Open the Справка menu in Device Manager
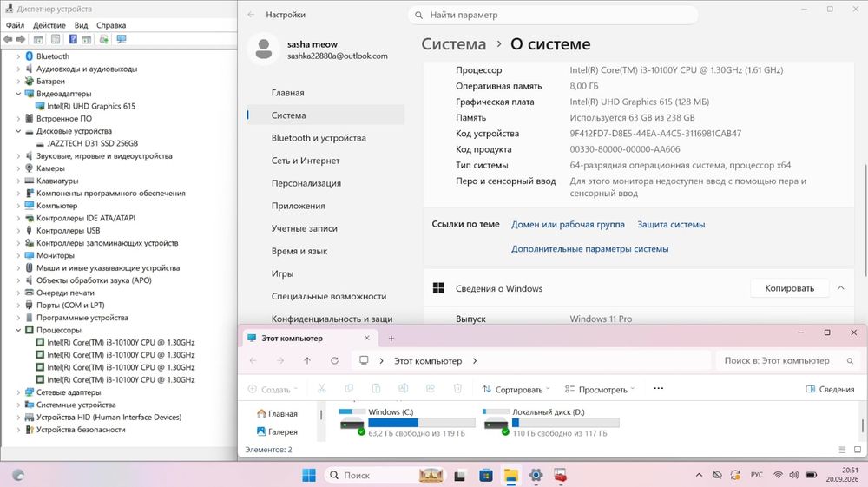 pyautogui.click(x=111, y=25)
